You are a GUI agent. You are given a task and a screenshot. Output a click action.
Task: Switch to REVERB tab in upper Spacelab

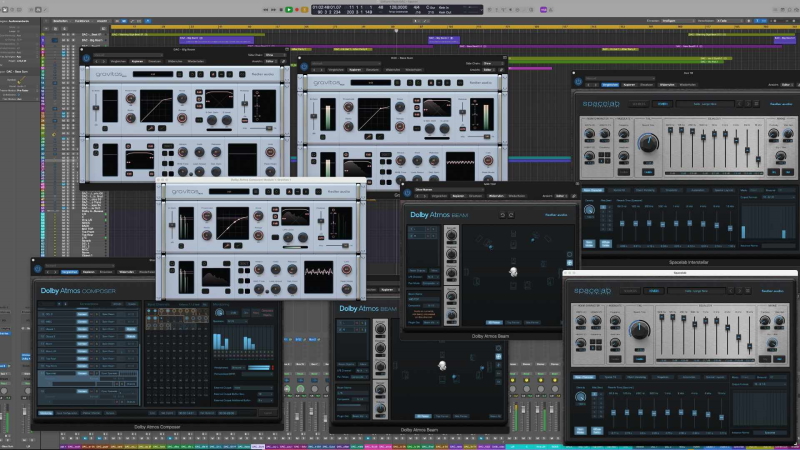(x=663, y=104)
